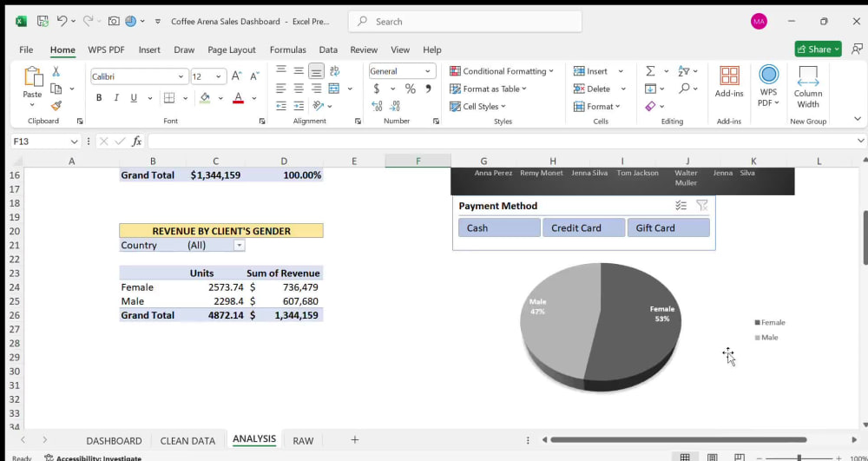
Task: Open DASHBOARD sheet tab
Action: (114, 440)
